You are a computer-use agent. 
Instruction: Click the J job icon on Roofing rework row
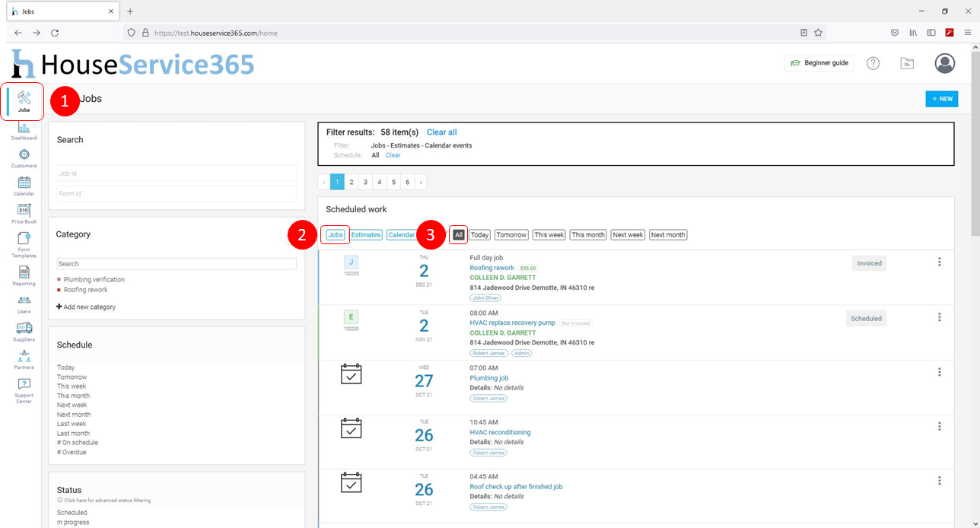click(351, 262)
